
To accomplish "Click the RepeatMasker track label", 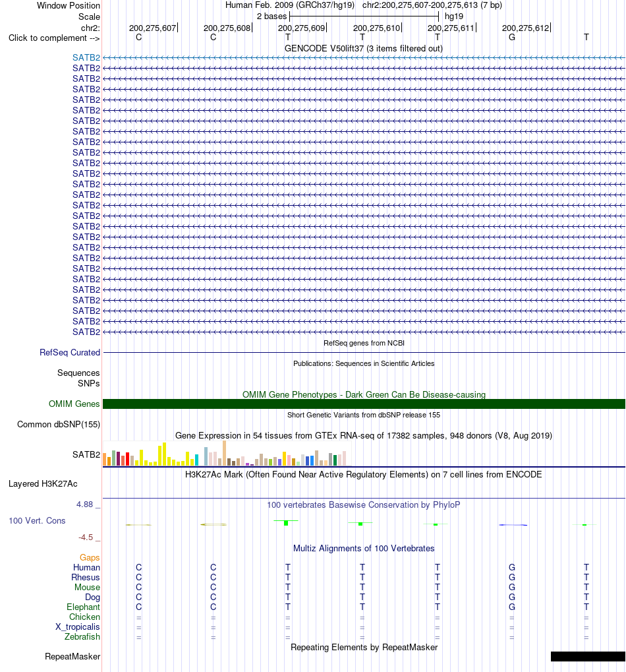I will coord(72,657).
